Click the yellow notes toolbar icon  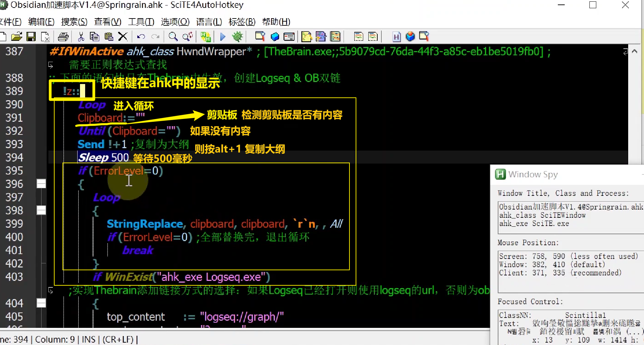point(307,36)
